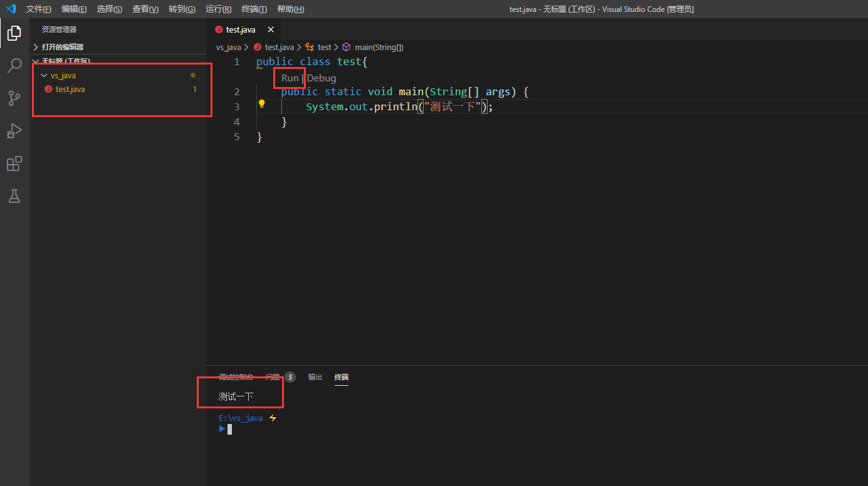Switch to the 输出 panel tab
868x486 pixels.
(315, 376)
